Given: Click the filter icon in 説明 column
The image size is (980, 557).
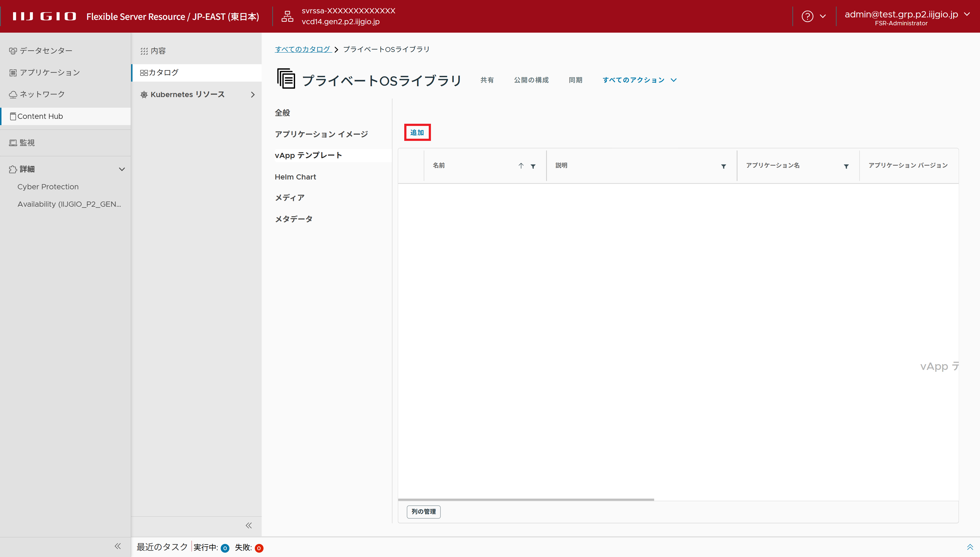Looking at the screenshot, I should coord(724,166).
